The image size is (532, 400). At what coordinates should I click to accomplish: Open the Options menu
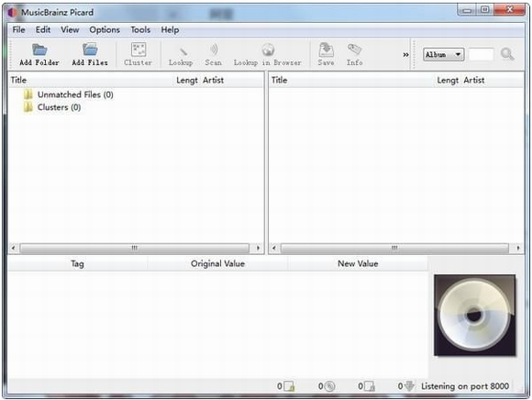coord(105,30)
